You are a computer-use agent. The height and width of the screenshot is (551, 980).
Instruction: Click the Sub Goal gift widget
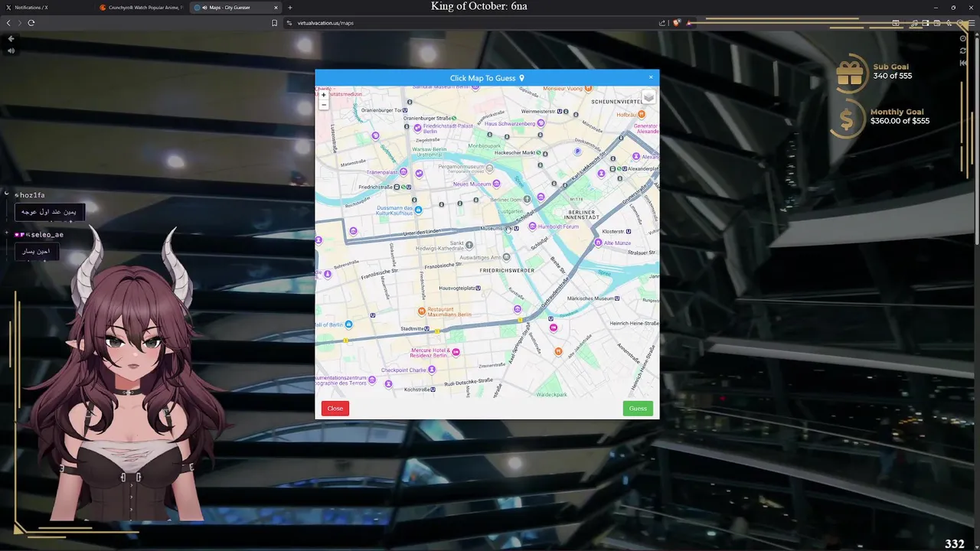click(x=874, y=73)
